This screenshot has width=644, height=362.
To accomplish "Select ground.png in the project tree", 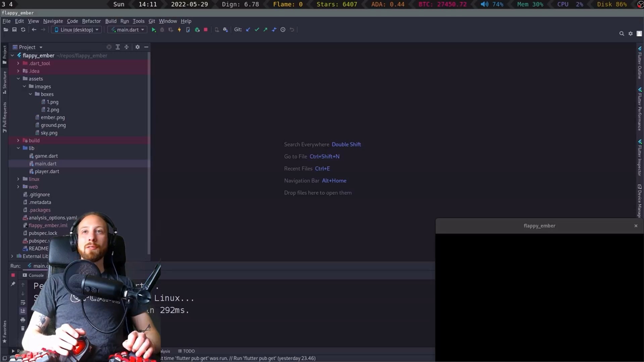I will pos(53,125).
